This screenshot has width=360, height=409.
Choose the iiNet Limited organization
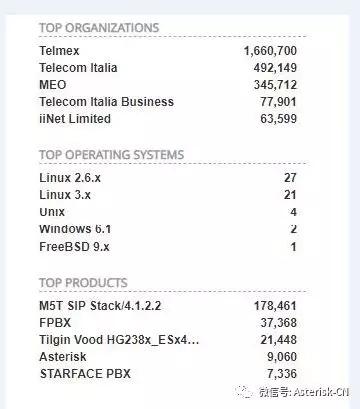point(75,119)
